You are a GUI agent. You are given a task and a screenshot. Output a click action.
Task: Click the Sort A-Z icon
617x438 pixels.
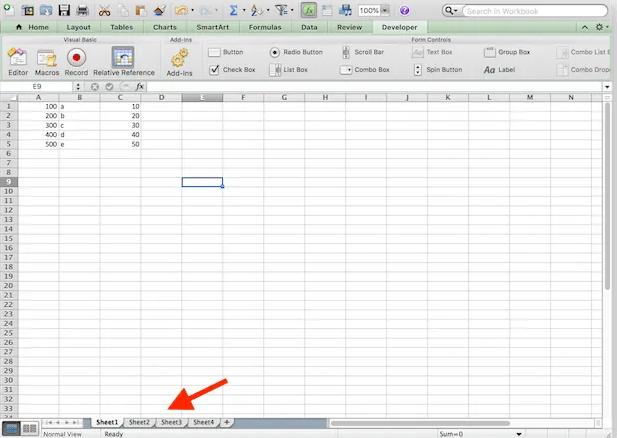[257, 10]
